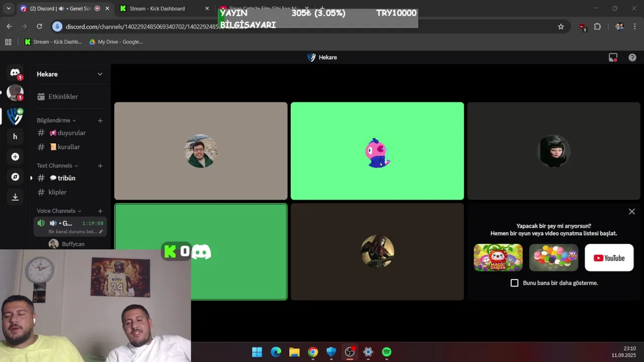Create channel in Text Channels category

100,166
